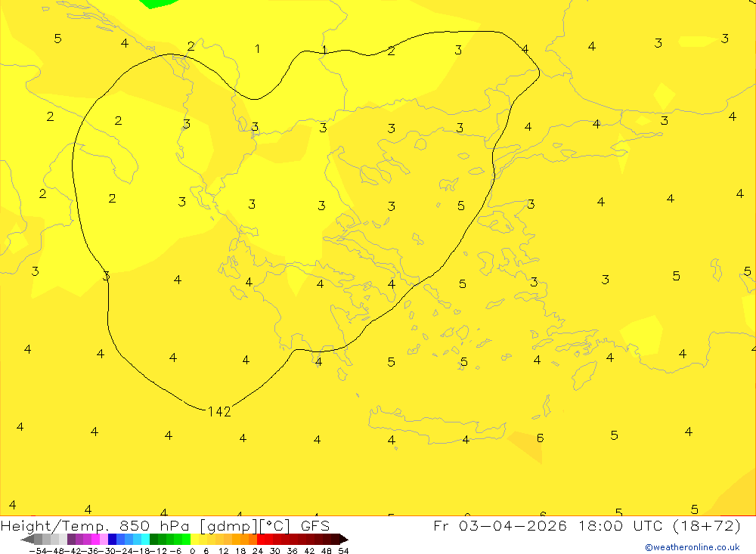
Task: Click the legend scale label "-12"
Action: click(159, 551)
